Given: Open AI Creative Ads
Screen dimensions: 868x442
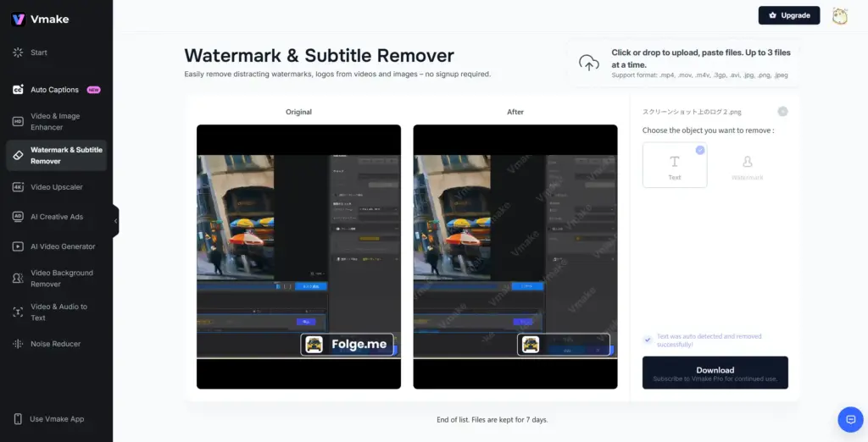Looking at the screenshot, I should (57, 217).
